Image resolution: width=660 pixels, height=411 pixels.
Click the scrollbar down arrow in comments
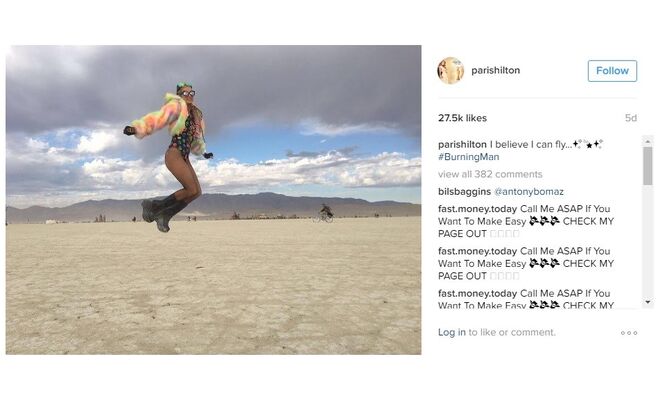(x=647, y=302)
